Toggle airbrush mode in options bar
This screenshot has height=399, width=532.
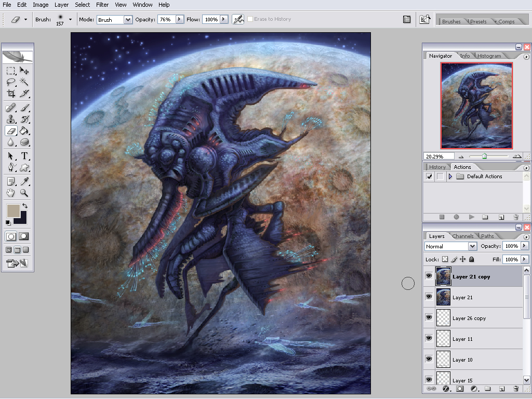pos(238,19)
